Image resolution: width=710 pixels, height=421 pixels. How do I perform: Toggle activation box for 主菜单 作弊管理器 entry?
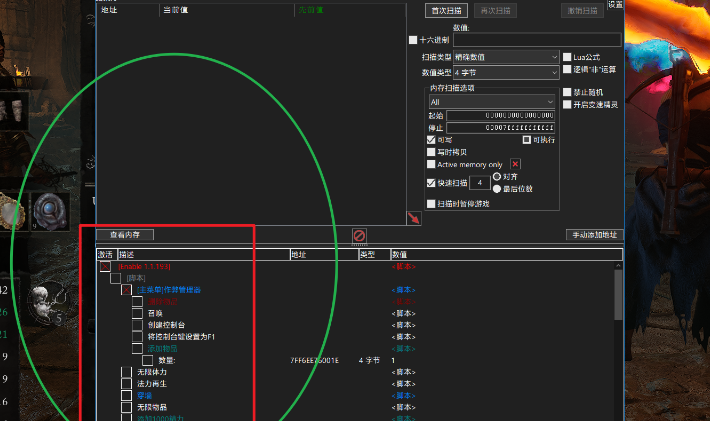pyautogui.click(x=127, y=289)
